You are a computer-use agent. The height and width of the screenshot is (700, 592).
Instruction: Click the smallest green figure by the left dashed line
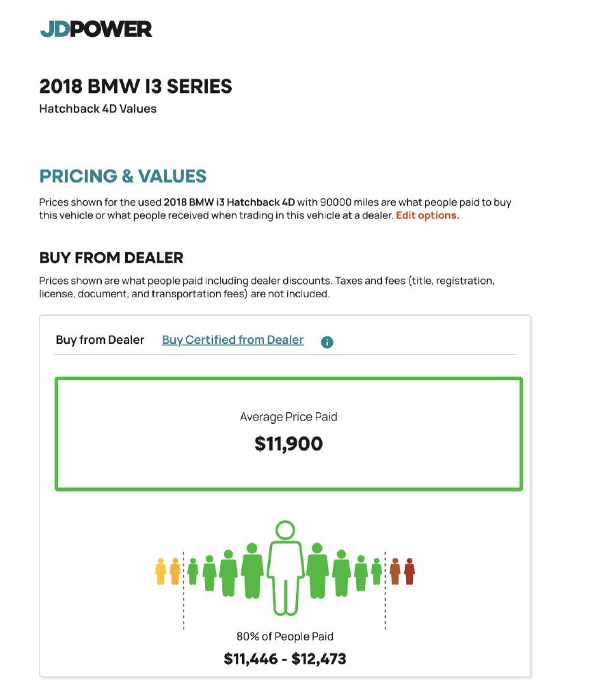[193, 571]
